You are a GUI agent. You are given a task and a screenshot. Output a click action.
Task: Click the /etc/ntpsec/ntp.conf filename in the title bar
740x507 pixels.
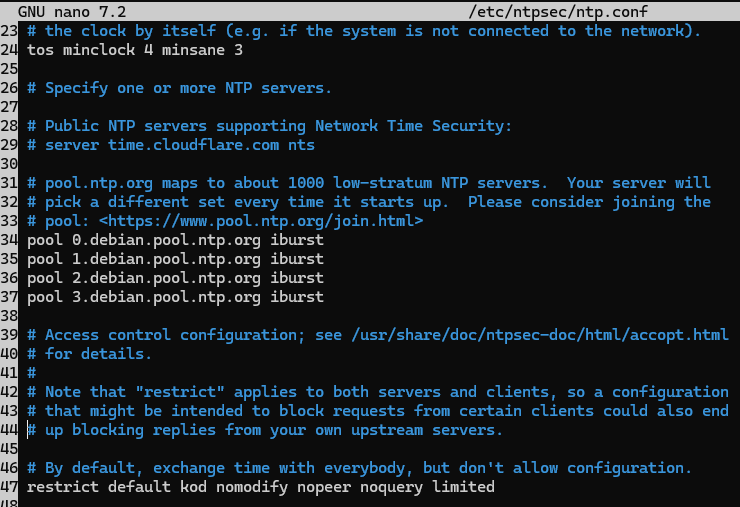pos(558,12)
